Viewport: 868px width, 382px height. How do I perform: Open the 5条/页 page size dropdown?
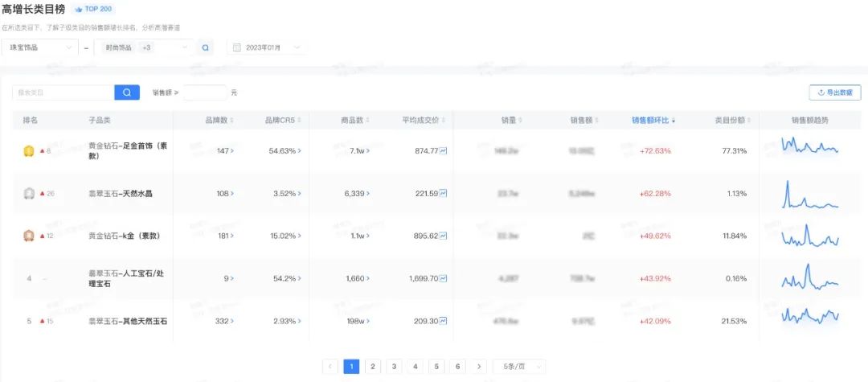click(518, 367)
